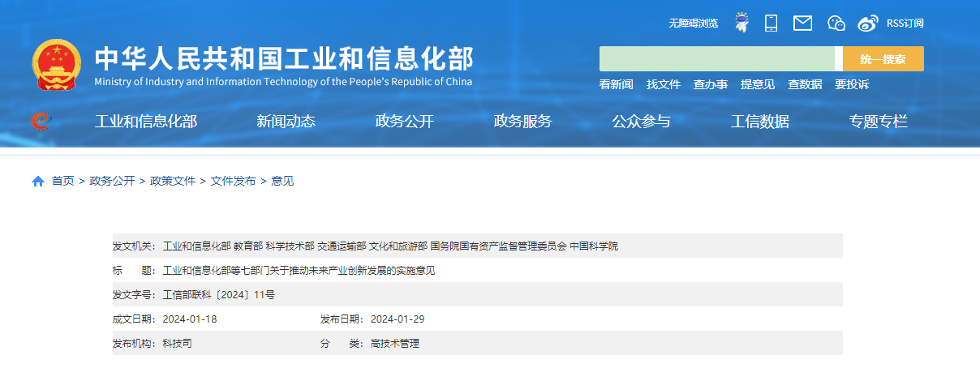Open the mobile phone version icon
Image resolution: width=980 pixels, height=368 pixels.
(772, 23)
